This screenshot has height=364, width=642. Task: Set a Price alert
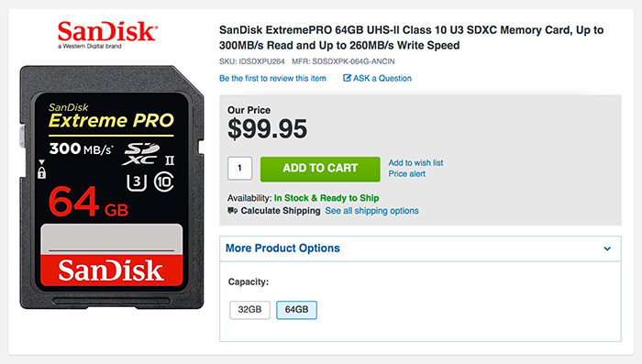click(406, 173)
